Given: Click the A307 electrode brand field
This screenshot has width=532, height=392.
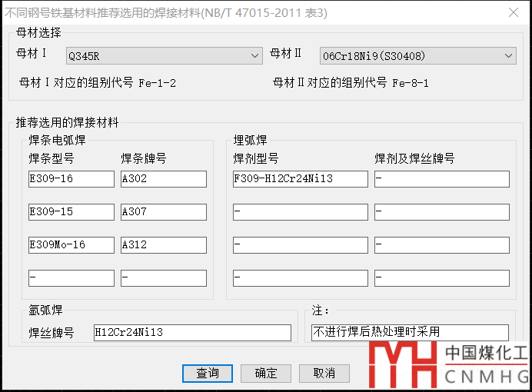Looking at the screenshot, I should point(163,212).
